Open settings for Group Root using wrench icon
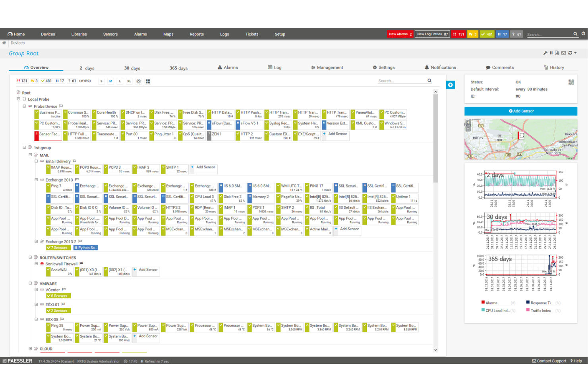The image size is (588, 392). [x=545, y=52]
